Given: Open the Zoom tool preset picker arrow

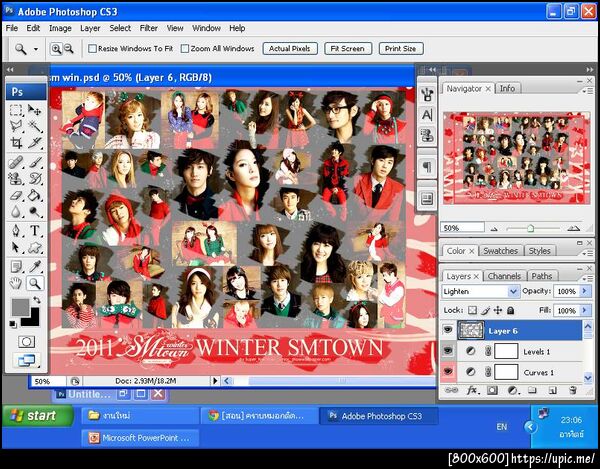Looking at the screenshot, I should pos(36,49).
